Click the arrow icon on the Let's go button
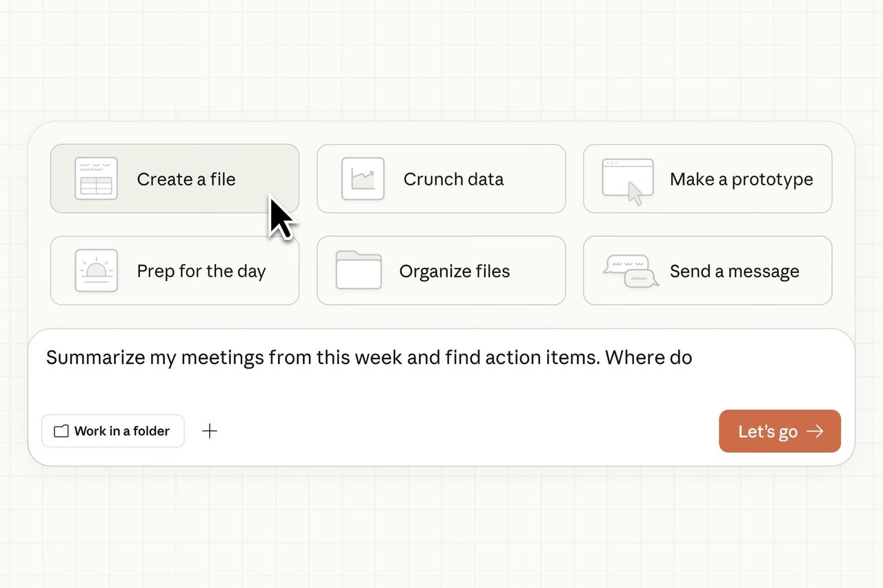 pyautogui.click(x=815, y=432)
